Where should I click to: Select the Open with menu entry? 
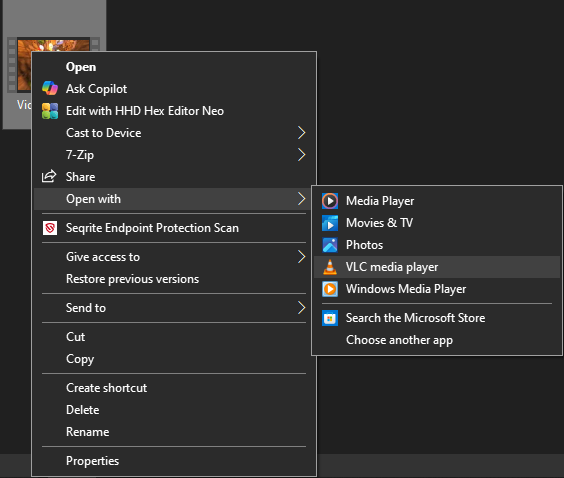coord(174,199)
